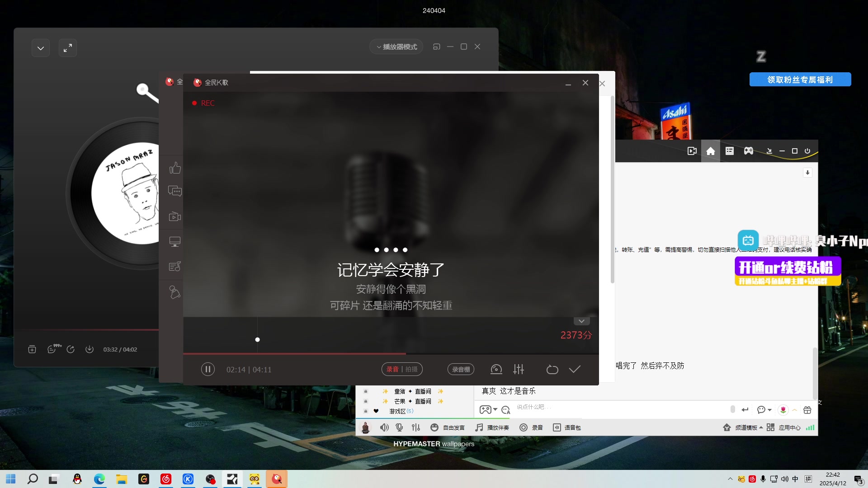Click the minimize-to-tray arrow icon in YY

(769, 151)
